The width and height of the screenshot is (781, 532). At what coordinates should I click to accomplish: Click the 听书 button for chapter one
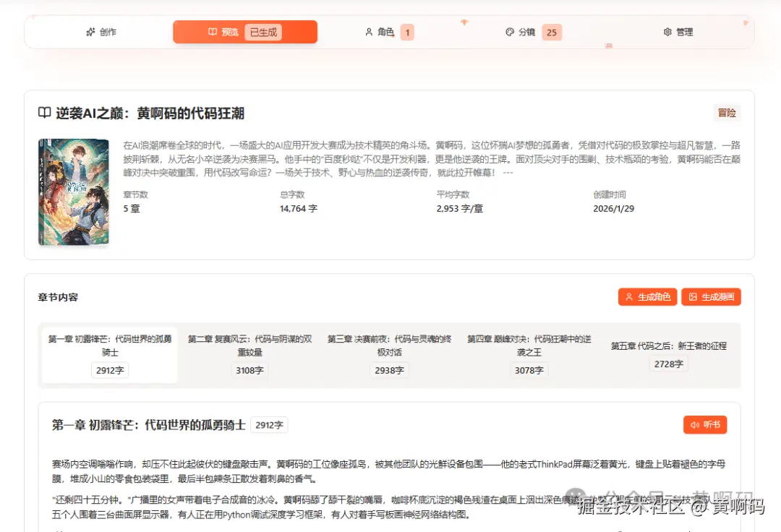704,425
